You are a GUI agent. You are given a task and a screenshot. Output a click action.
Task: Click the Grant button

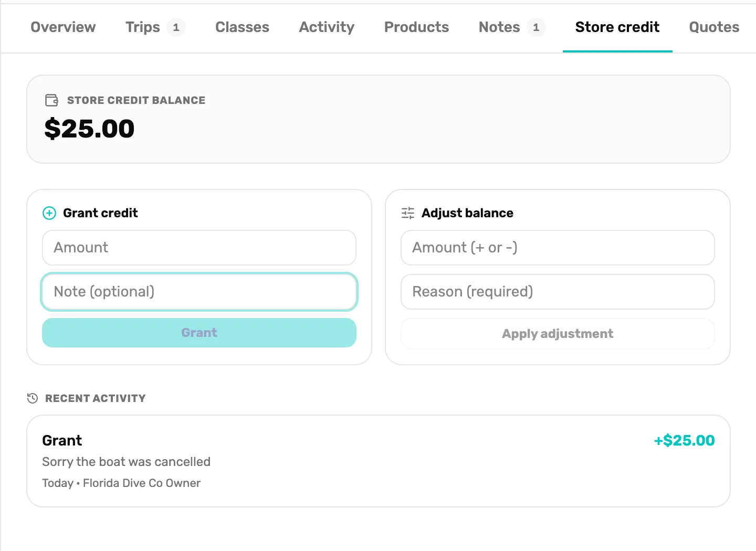[x=199, y=333]
